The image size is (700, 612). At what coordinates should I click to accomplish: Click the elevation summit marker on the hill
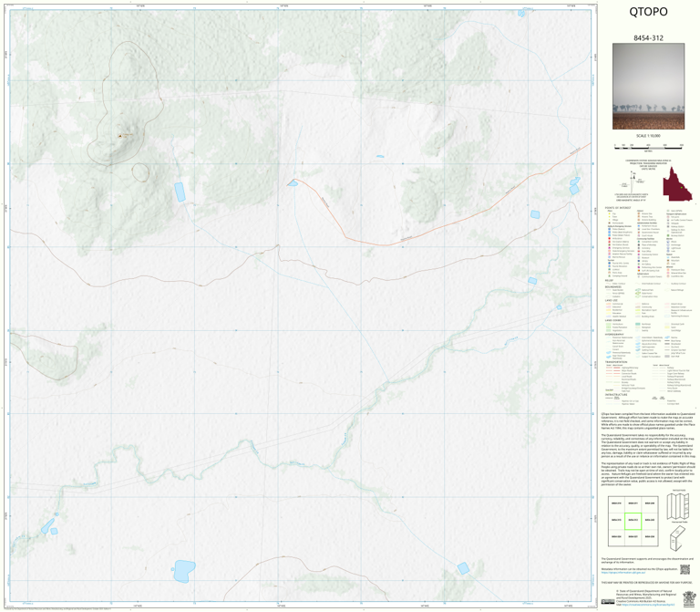pyautogui.click(x=119, y=136)
